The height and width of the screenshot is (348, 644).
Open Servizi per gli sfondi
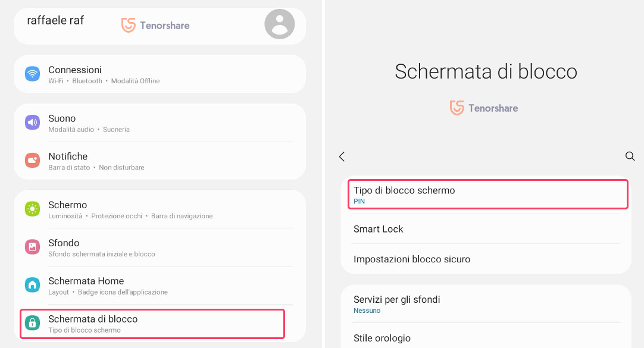pos(397,303)
